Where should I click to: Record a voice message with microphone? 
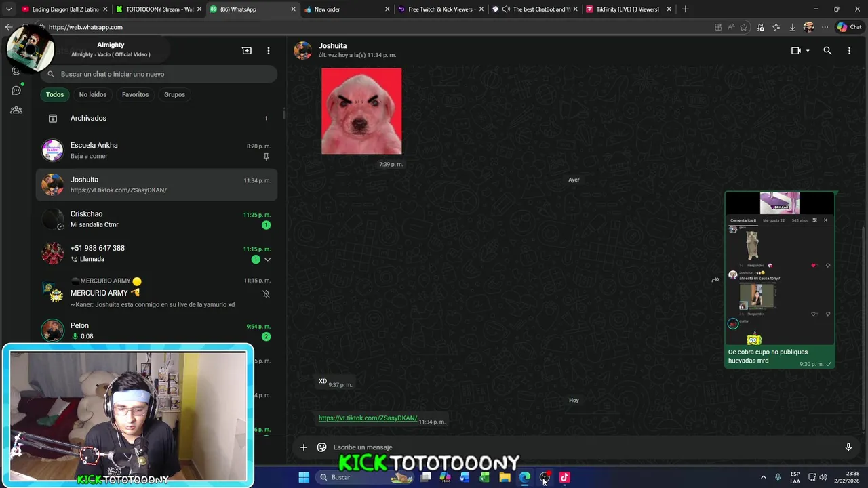coord(848,447)
